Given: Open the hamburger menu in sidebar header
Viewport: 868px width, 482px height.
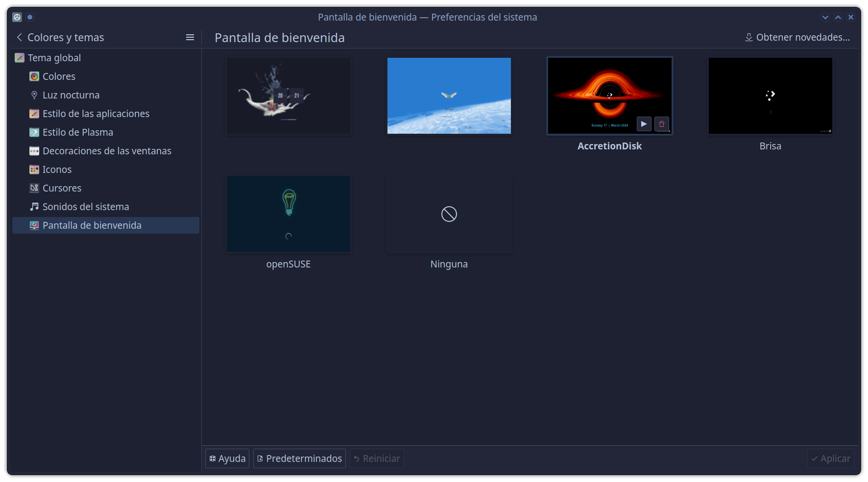Looking at the screenshot, I should [190, 37].
